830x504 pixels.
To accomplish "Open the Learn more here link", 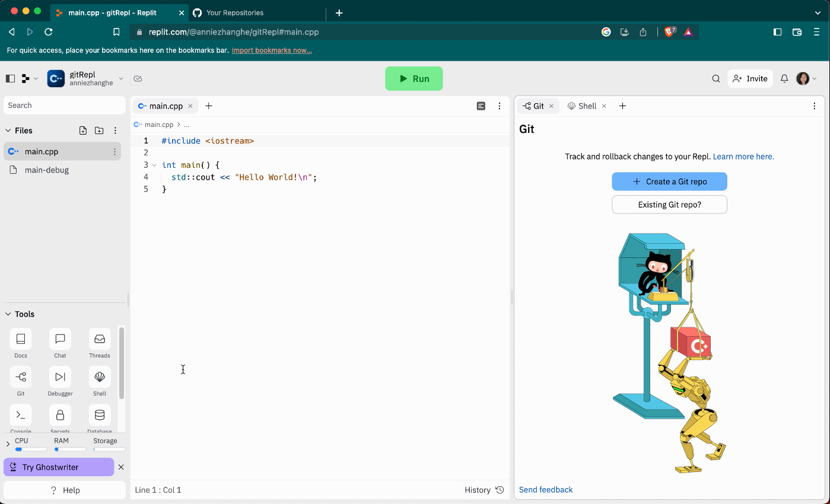I will [x=743, y=156].
